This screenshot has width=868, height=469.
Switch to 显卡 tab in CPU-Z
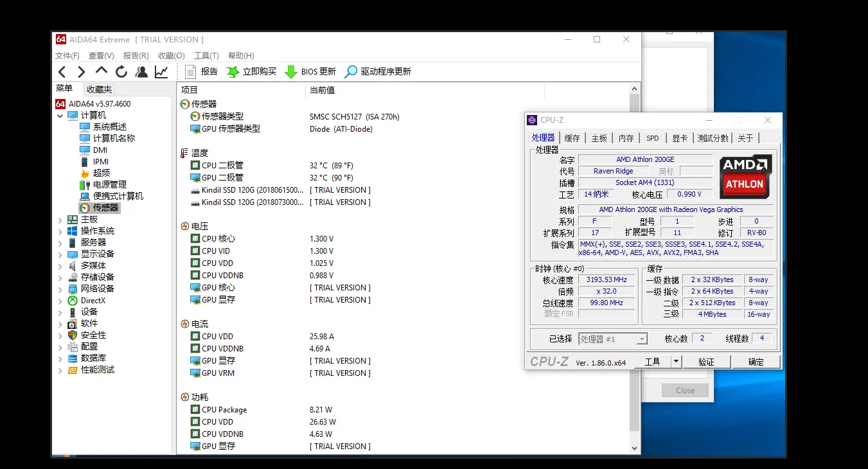tap(680, 138)
